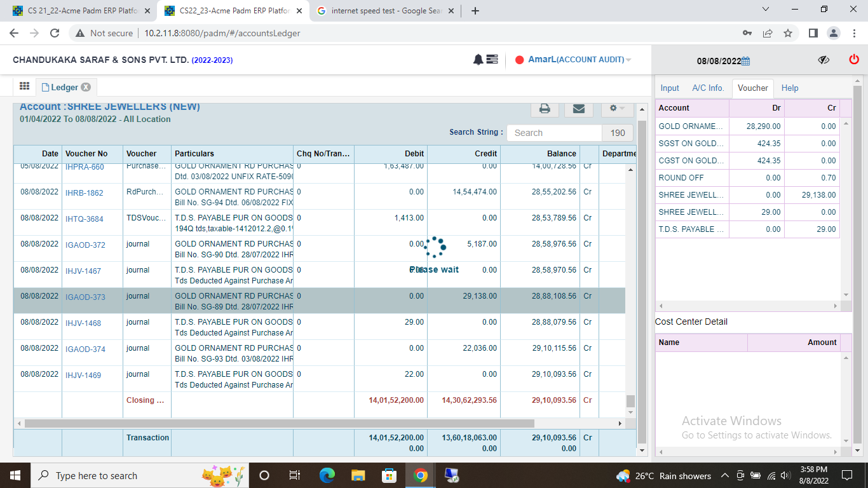This screenshot has height=488, width=868.
Task: Click the Closing balance row label
Action: click(145, 400)
